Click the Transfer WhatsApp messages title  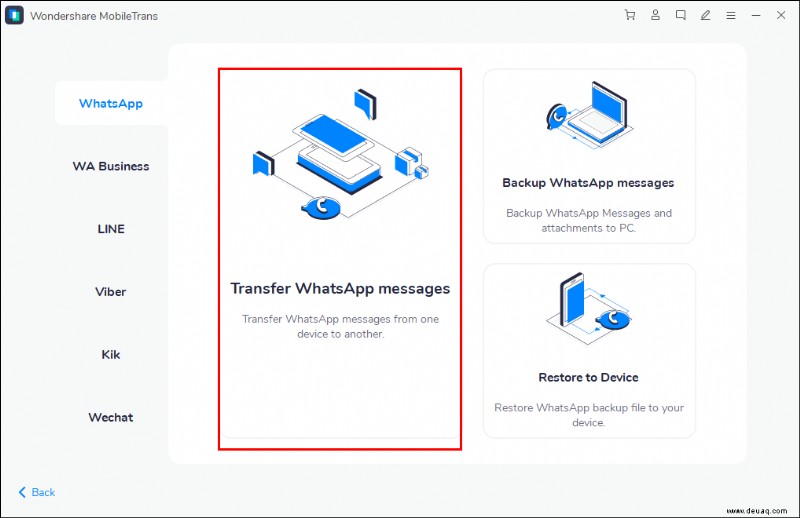click(340, 289)
